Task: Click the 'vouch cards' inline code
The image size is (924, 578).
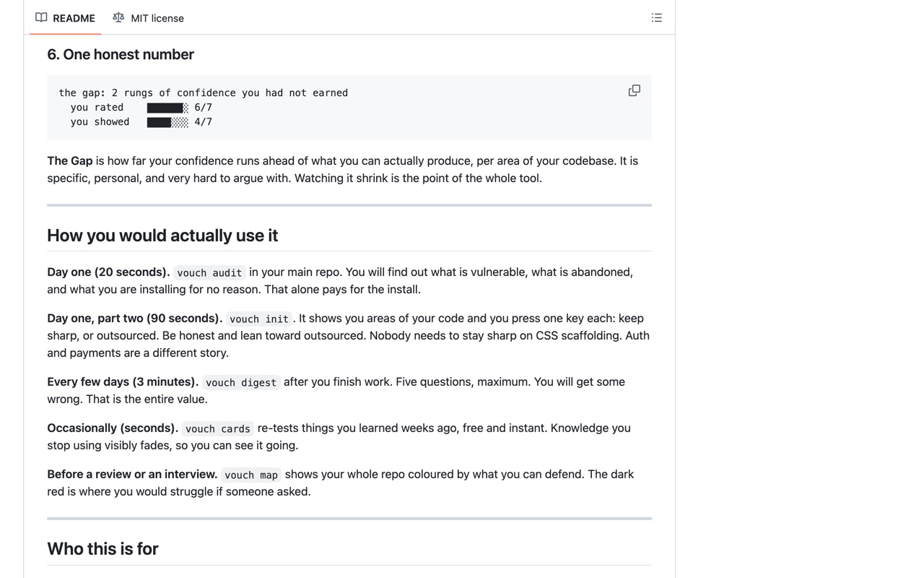Action: [x=218, y=428]
